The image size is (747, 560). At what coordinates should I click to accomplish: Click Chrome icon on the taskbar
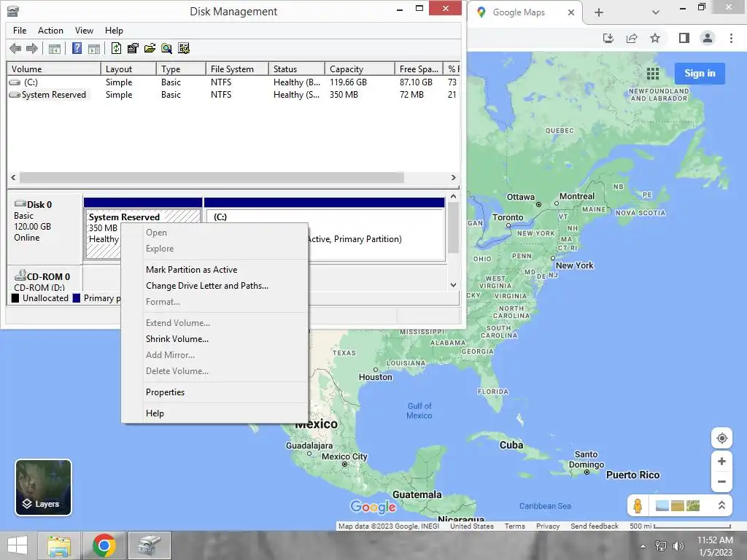tap(104, 545)
